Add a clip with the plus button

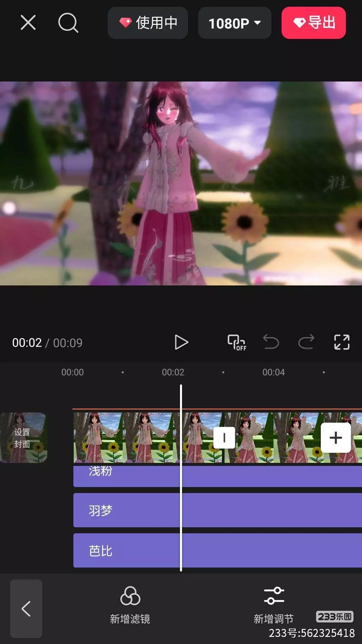[336, 437]
